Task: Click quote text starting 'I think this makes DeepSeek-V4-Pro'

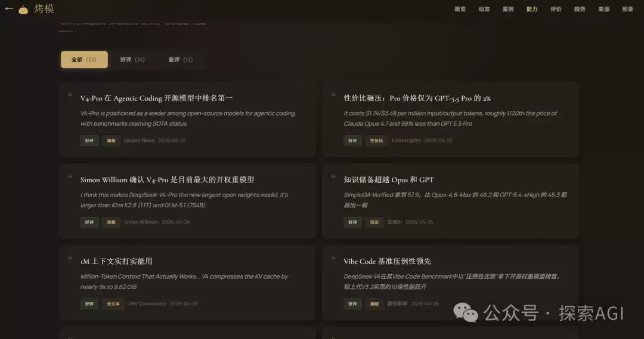Action: [x=184, y=200]
